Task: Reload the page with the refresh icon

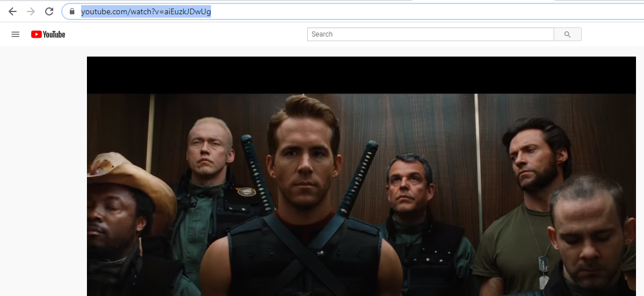Action: pos(49,11)
